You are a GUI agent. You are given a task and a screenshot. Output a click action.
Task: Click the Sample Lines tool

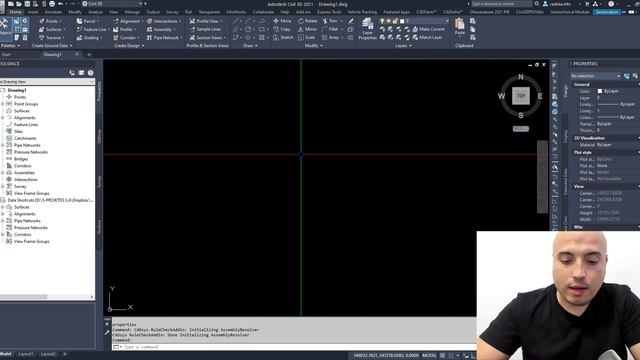205,29
